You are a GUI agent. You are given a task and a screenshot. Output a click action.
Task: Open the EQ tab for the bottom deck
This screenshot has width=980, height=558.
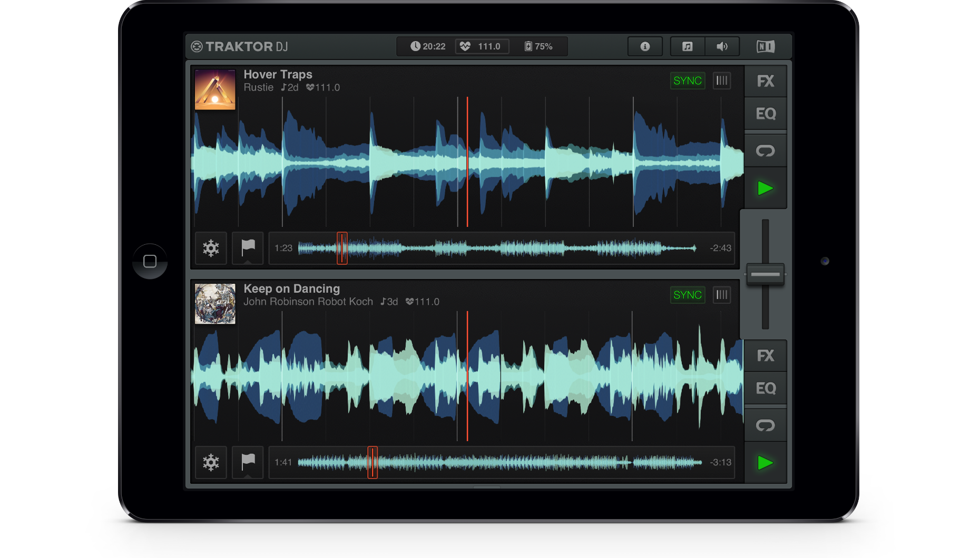(x=765, y=388)
